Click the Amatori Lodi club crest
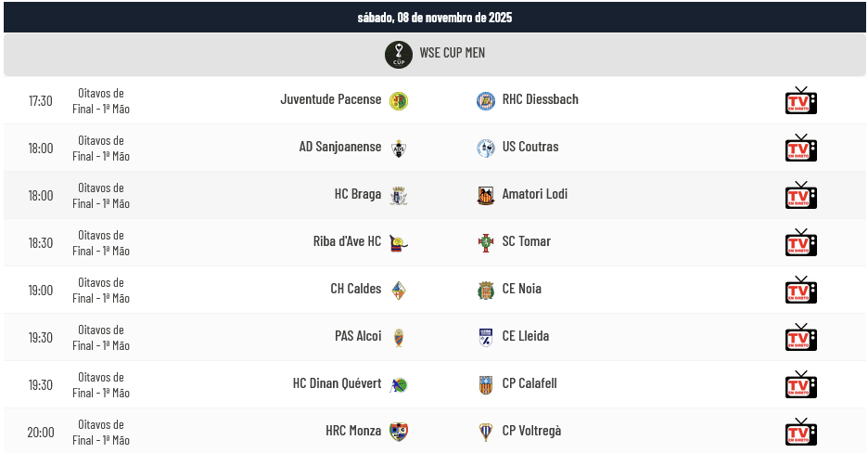 (485, 195)
